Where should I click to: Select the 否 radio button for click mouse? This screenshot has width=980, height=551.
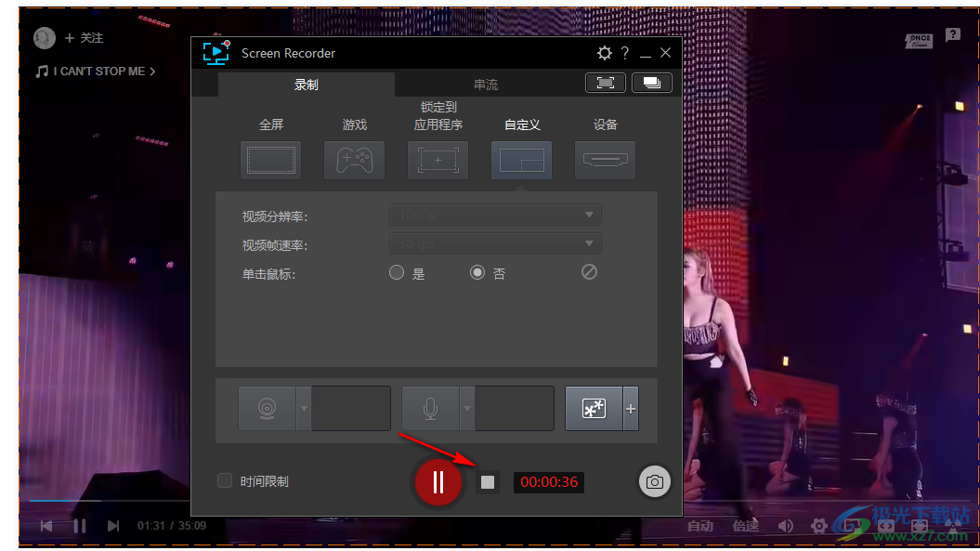[477, 272]
